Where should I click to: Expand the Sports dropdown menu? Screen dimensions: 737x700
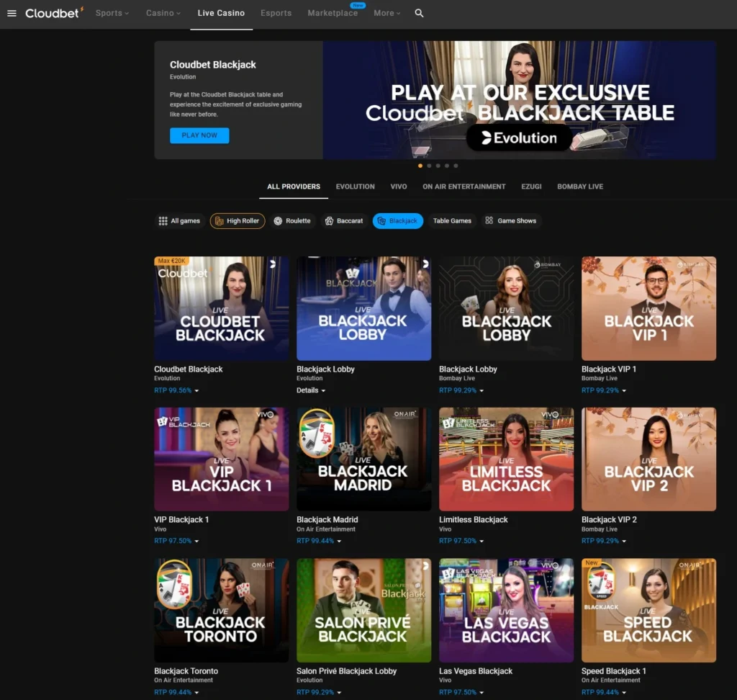(x=112, y=13)
